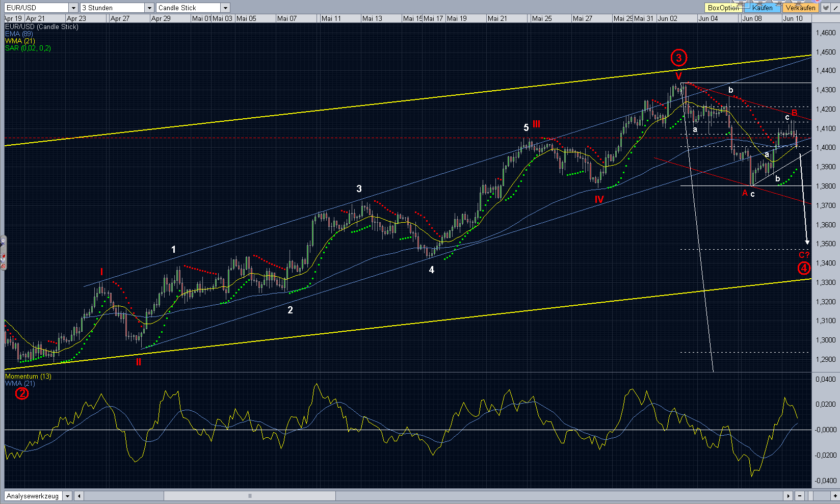Click the circled 3 wave marker
This screenshot has width=840, height=504.
[678, 58]
